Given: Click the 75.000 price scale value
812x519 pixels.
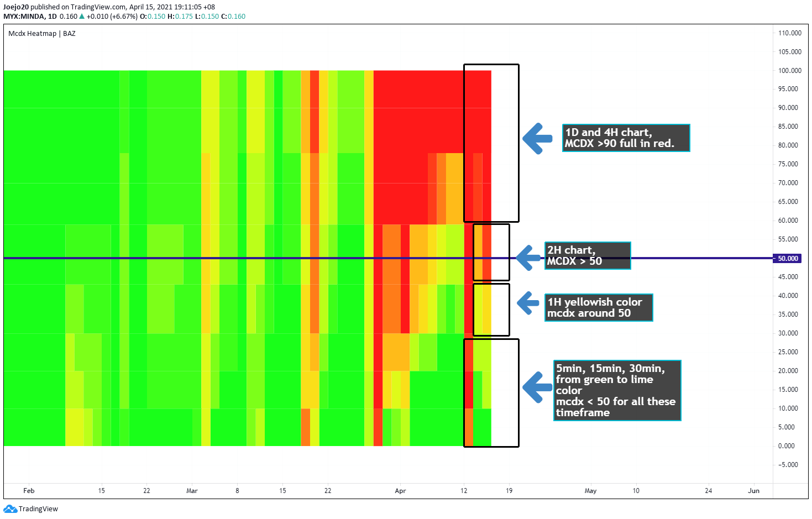Looking at the screenshot, I should [x=788, y=164].
